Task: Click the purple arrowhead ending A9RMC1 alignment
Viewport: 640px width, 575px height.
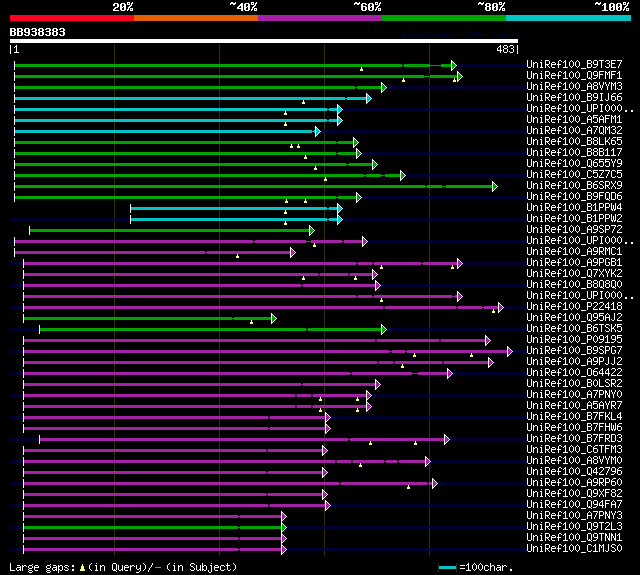Action: [x=292, y=253]
